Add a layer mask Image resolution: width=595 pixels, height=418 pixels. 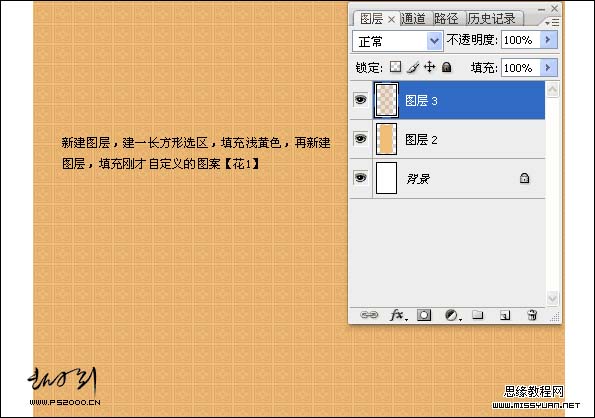(424, 315)
